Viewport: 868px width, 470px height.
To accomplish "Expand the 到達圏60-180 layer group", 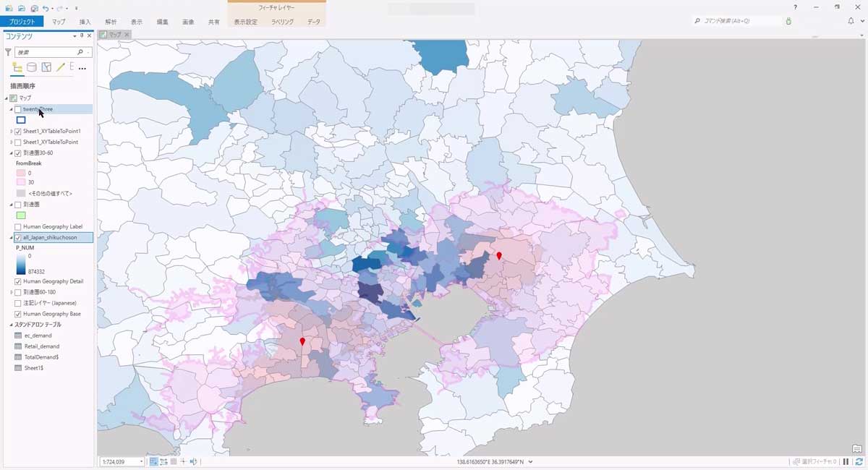I will coord(11,292).
